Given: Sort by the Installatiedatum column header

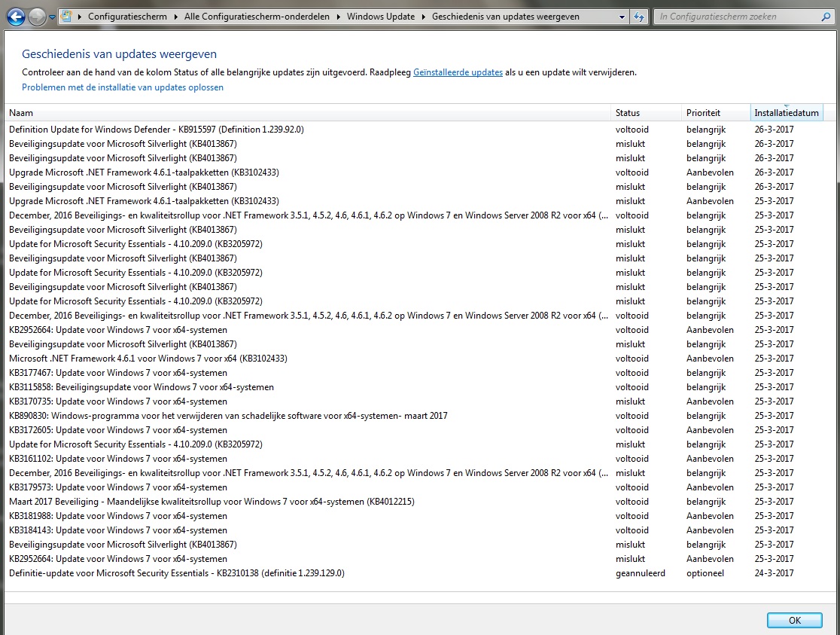Looking at the screenshot, I should click(786, 113).
